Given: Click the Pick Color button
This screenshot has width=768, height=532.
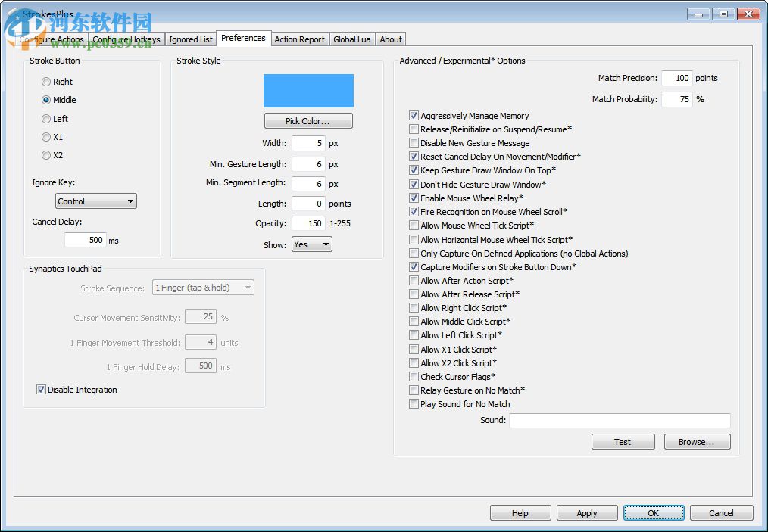Looking at the screenshot, I should point(308,121).
